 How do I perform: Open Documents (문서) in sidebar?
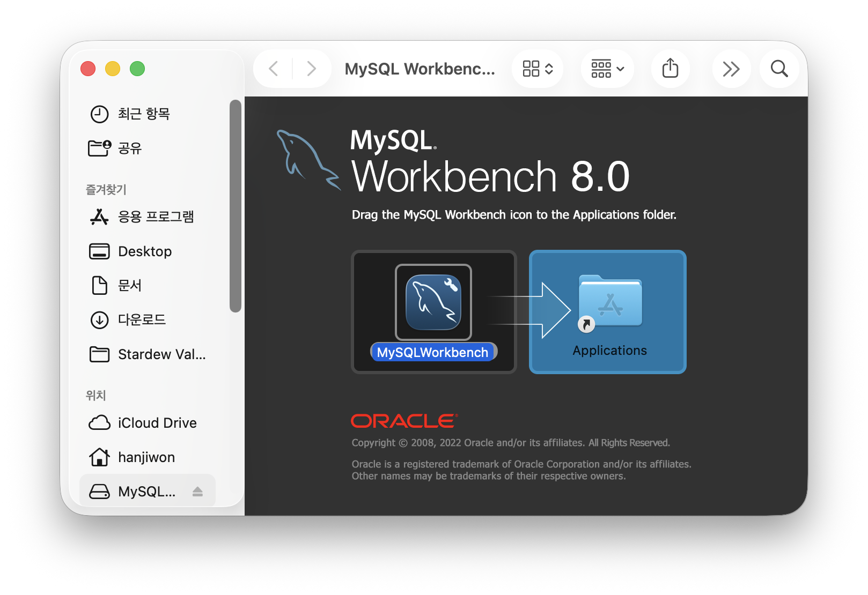[x=148, y=285]
